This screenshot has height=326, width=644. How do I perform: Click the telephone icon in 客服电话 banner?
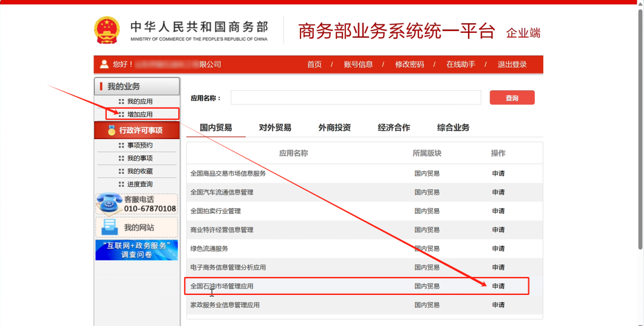[108, 204]
